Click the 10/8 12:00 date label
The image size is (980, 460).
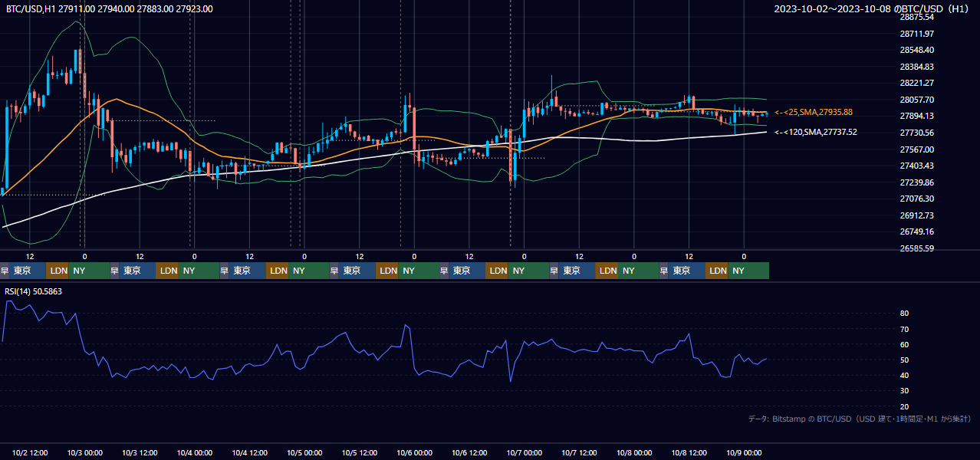point(689,452)
